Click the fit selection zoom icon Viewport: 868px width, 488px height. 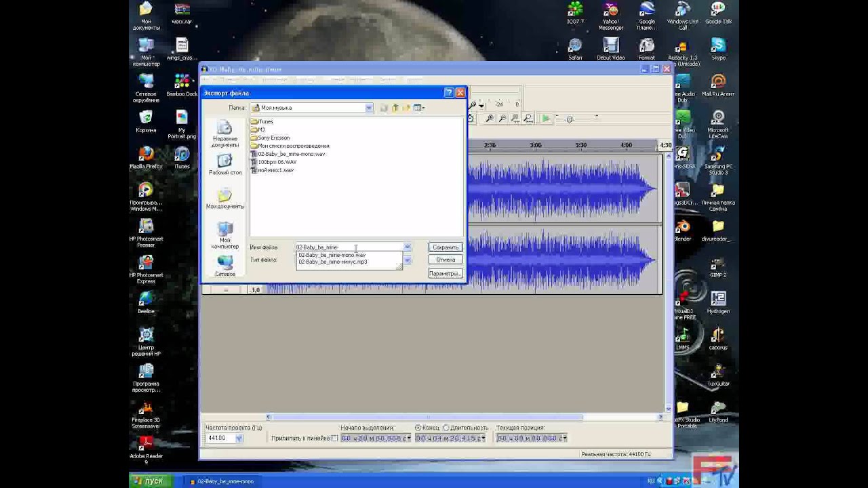tap(515, 119)
